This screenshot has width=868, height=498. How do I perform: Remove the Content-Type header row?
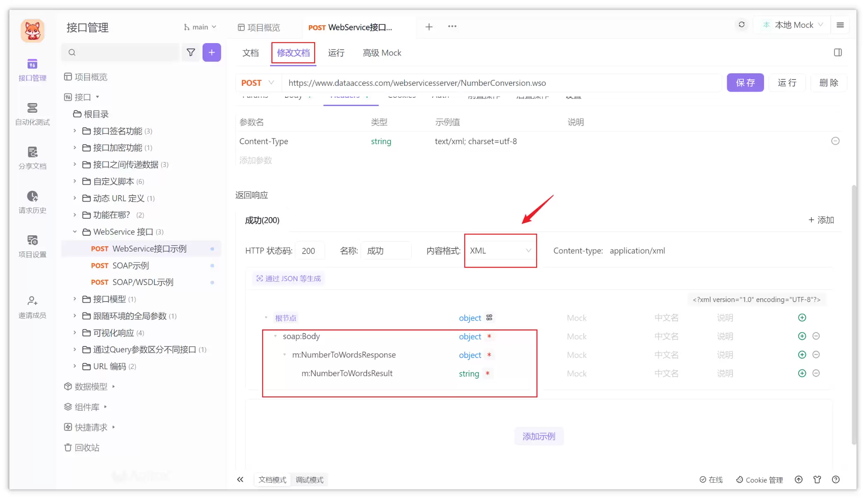click(835, 141)
